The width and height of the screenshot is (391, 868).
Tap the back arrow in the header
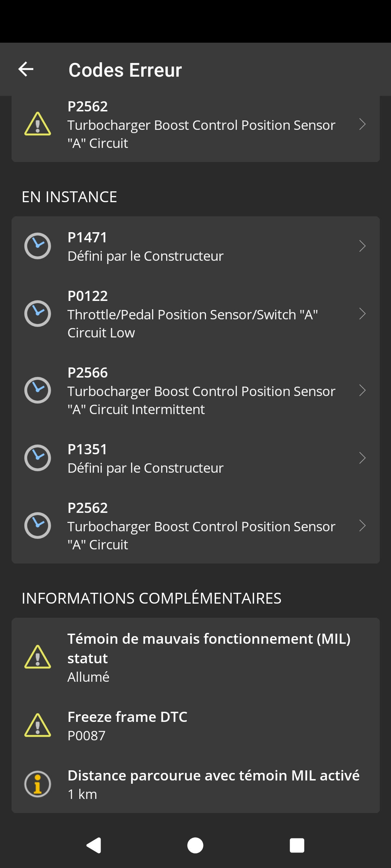tap(26, 69)
